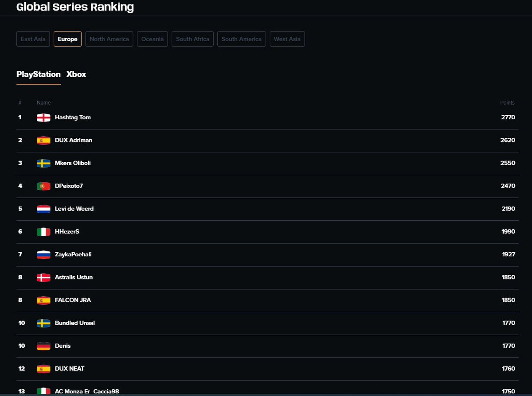This screenshot has height=396, width=532.
Task: Switch to the PlayStation tab
Action: [39, 74]
